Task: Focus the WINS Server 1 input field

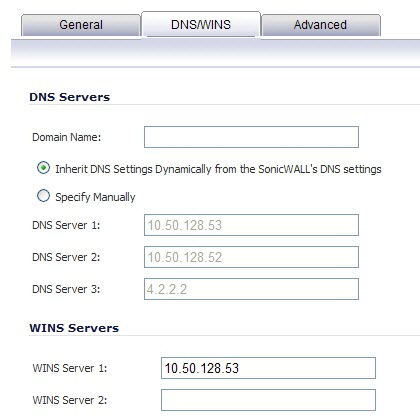Action: click(x=268, y=368)
